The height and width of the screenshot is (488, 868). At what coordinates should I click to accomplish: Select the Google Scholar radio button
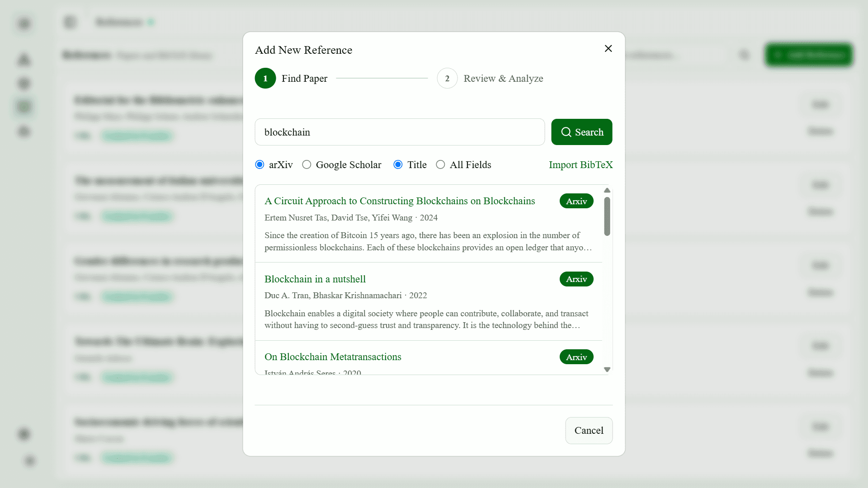pos(307,164)
